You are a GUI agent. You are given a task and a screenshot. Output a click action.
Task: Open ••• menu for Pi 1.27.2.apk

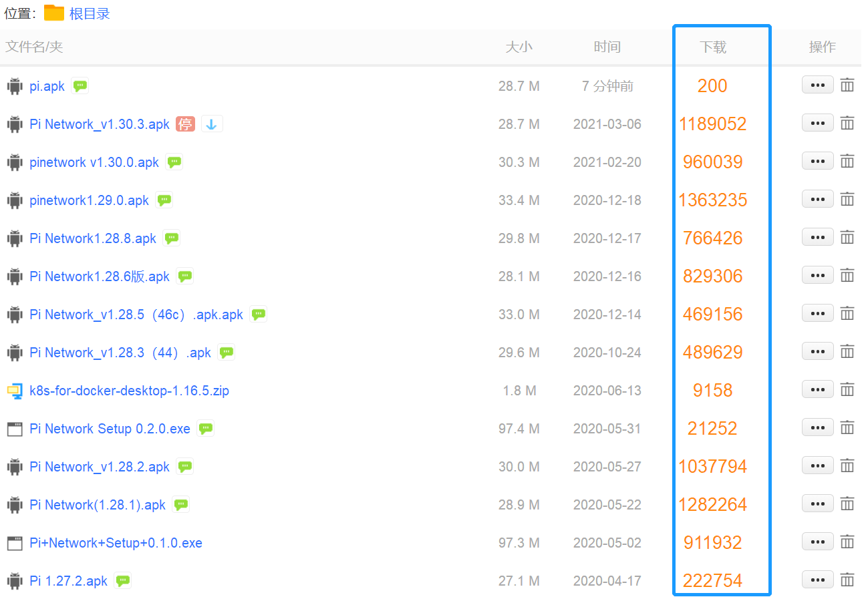(818, 580)
